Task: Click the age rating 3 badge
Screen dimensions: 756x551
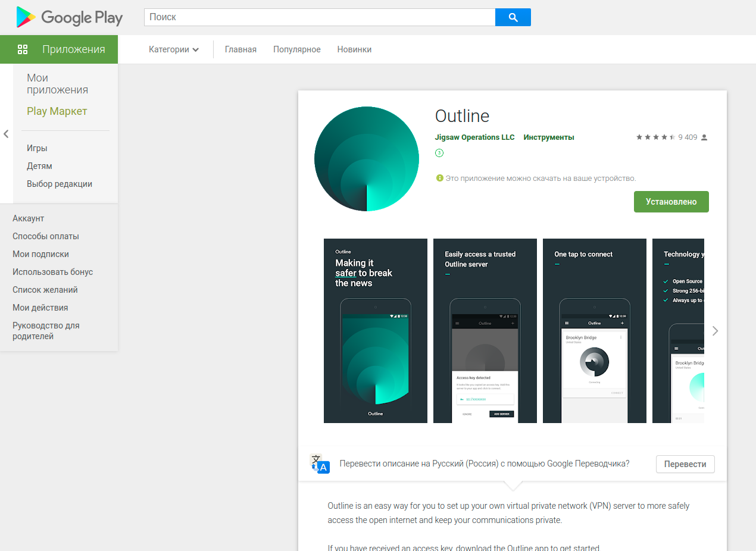Action: pos(439,153)
